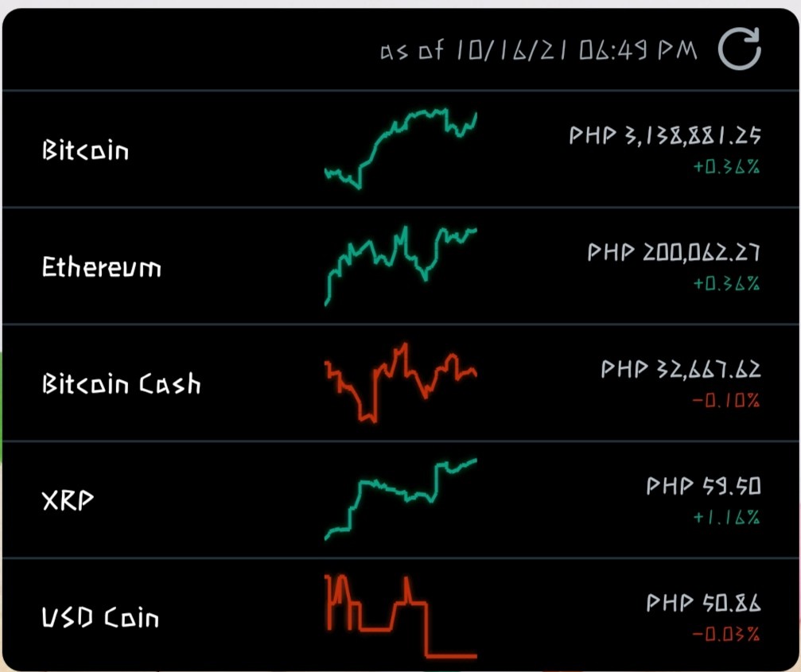Open the USD Coin entry
The height and width of the screenshot is (672, 801).
[x=401, y=616]
